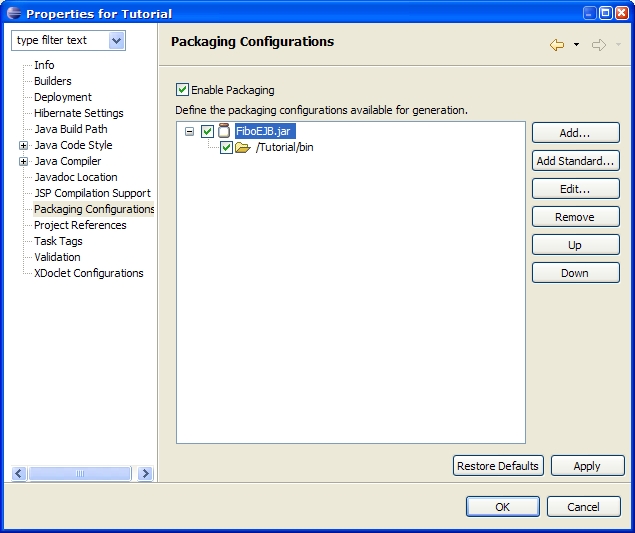Click the left scroll arrow in sidebar

[x=19, y=473]
